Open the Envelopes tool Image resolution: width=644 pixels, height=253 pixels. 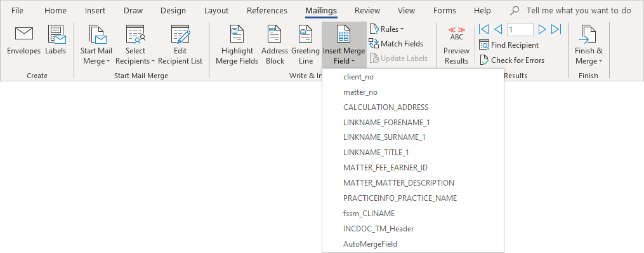pyautogui.click(x=24, y=40)
